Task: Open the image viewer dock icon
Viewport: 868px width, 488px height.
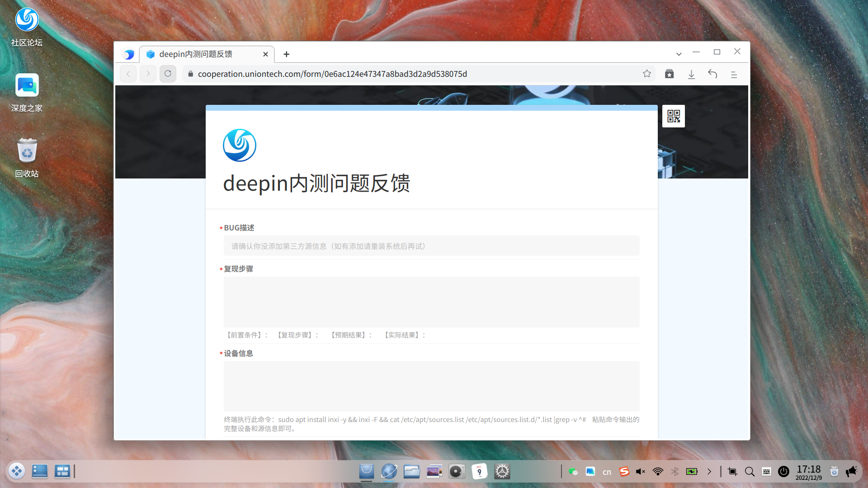Action: 434,471
